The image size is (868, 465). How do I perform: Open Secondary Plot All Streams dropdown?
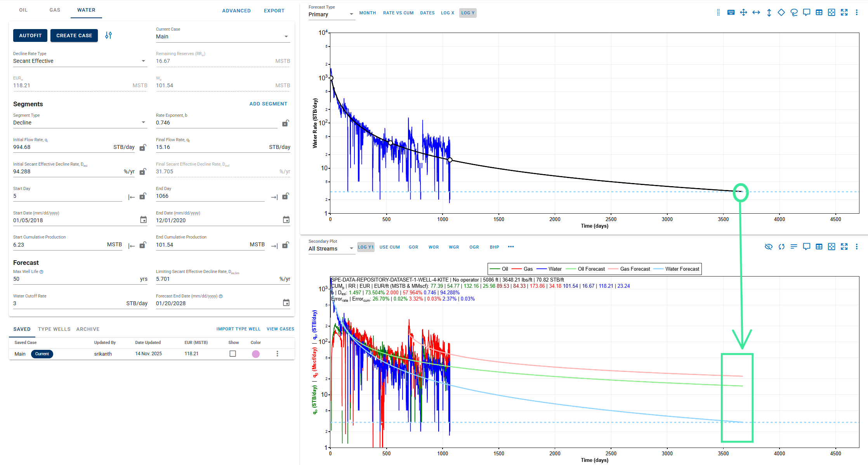click(331, 249)
